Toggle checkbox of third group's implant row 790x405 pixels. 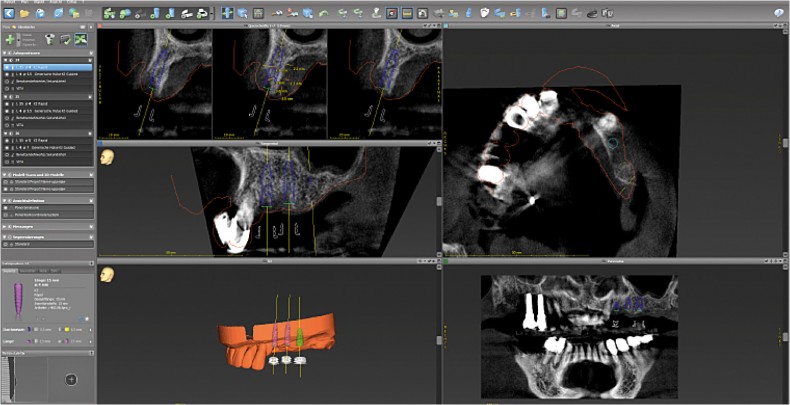click(7, 141)
